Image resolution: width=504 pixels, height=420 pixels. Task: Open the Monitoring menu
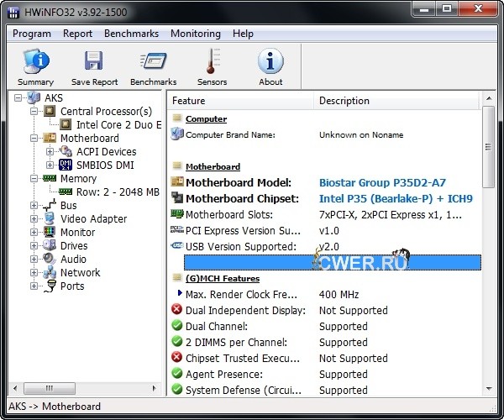coord(195,34)
